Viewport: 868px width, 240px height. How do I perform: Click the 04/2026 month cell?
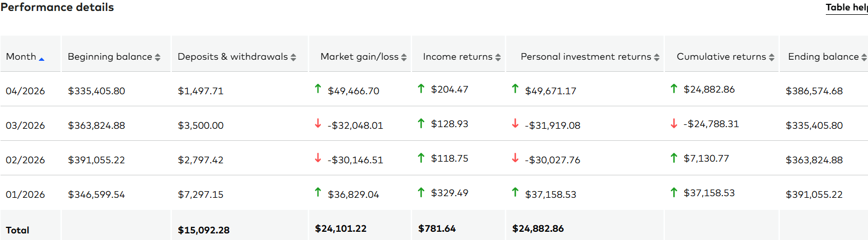[25, 91]
